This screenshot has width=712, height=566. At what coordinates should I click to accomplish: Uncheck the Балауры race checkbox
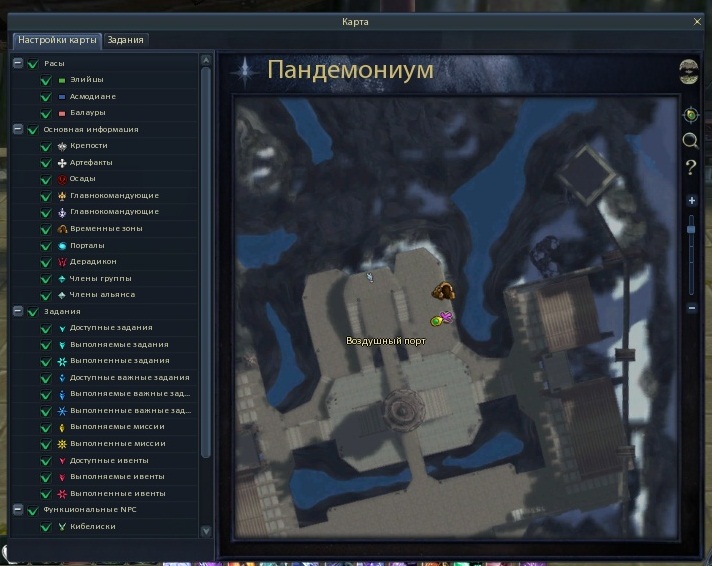tap(46, 113)
